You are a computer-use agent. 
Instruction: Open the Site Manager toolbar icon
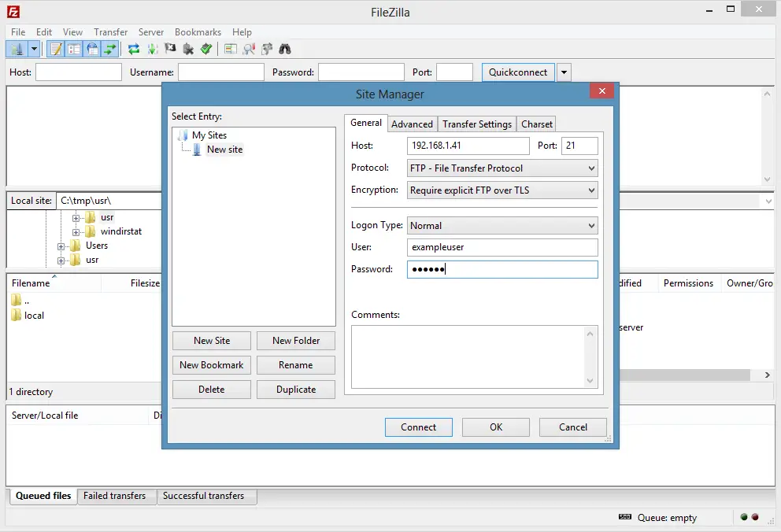[17, 49]
